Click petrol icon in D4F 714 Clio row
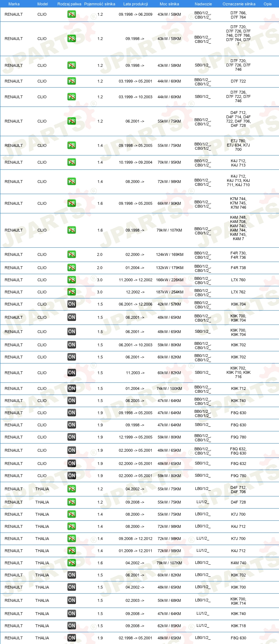Viewport: 279px width, 644px height. pyautogui.click(x=72, y=121)
